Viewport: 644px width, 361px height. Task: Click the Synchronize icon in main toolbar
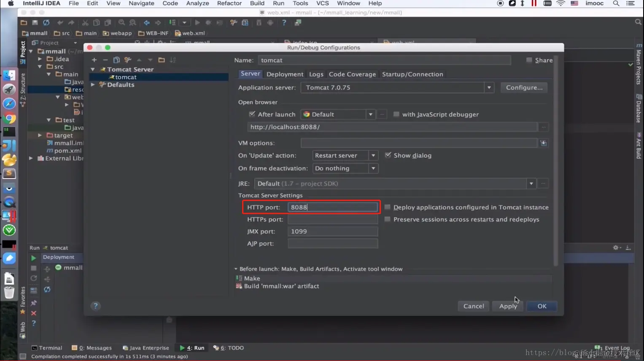[x=46, y=23]
